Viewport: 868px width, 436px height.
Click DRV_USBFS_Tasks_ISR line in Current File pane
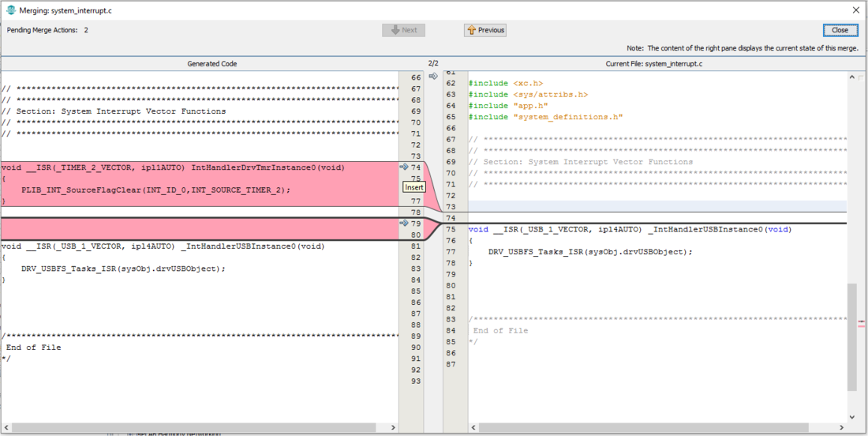(590, 251)
